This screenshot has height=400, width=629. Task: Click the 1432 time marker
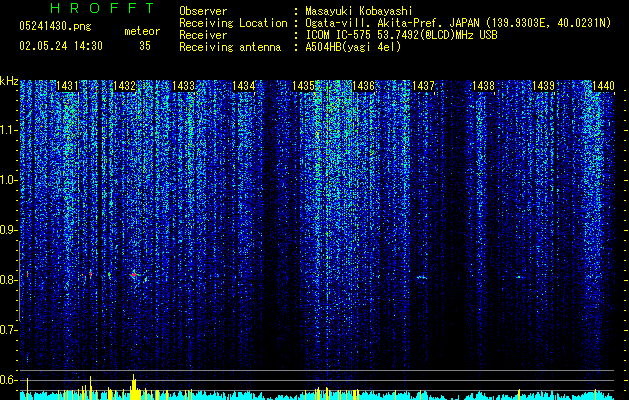click(x=124, y=86)
